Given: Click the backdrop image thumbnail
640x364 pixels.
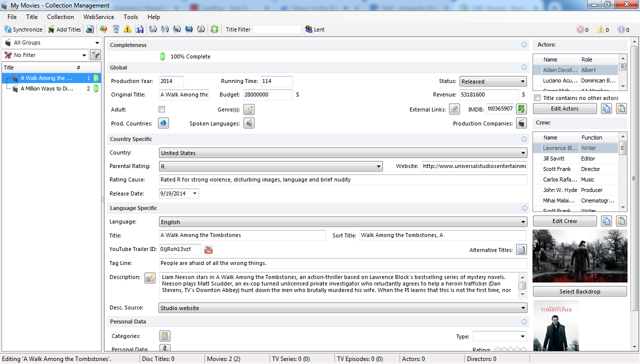Looking at the screenshot, I should pos(580,256).
